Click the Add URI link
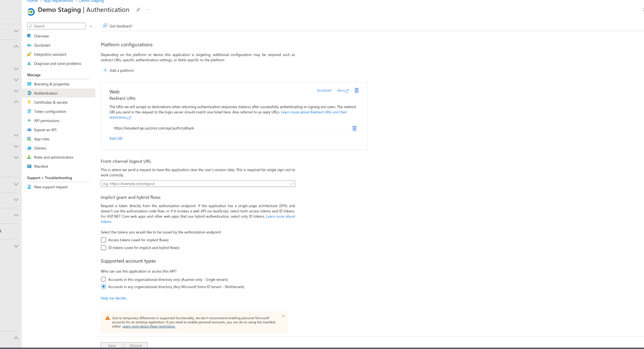Viewport: 644px width, 349px height. (x=116, y=138)
